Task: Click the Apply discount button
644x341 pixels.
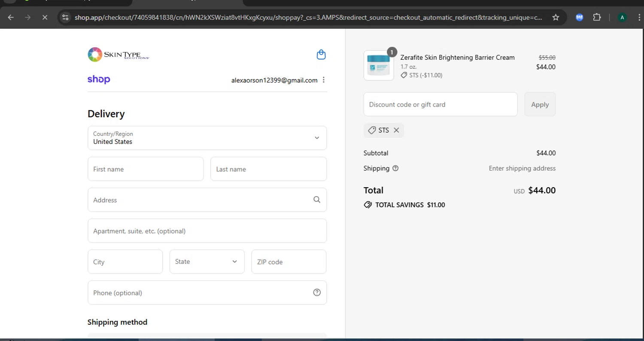Action: 540,104
